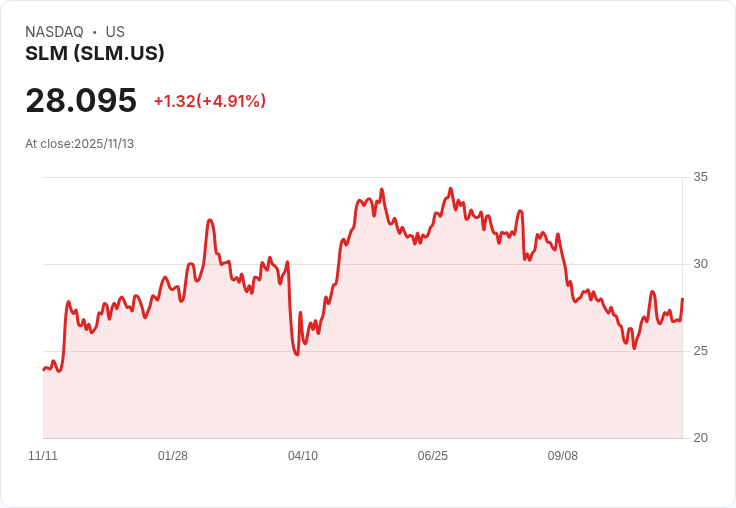Click the 20 price axis label
Image resolution: width=736 pixels, height=508 pixels.
(x=700, y=438)
